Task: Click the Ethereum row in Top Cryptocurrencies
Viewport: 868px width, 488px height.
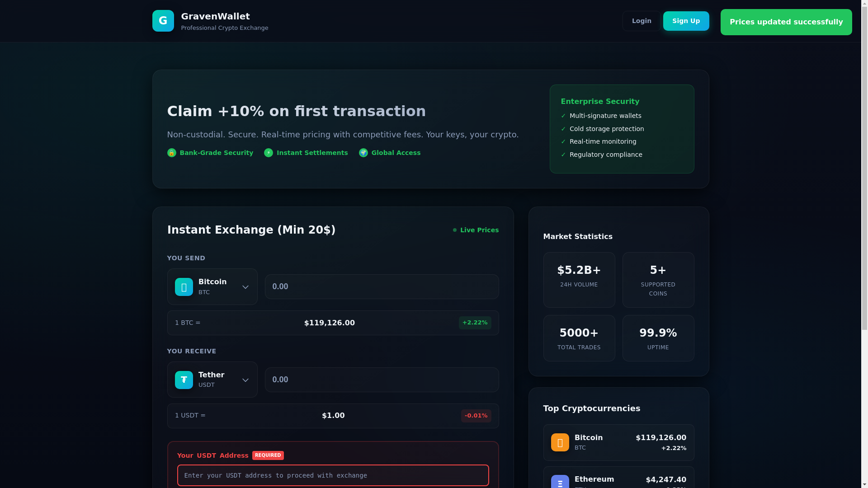Action: point(619,478)
